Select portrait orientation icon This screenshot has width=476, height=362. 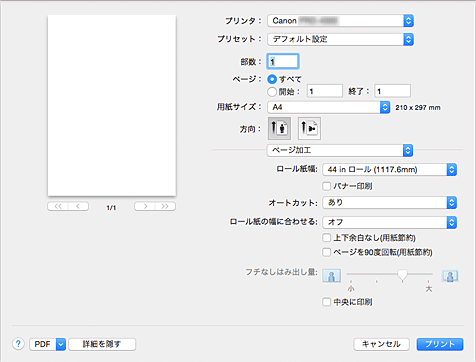click(279, 128)
